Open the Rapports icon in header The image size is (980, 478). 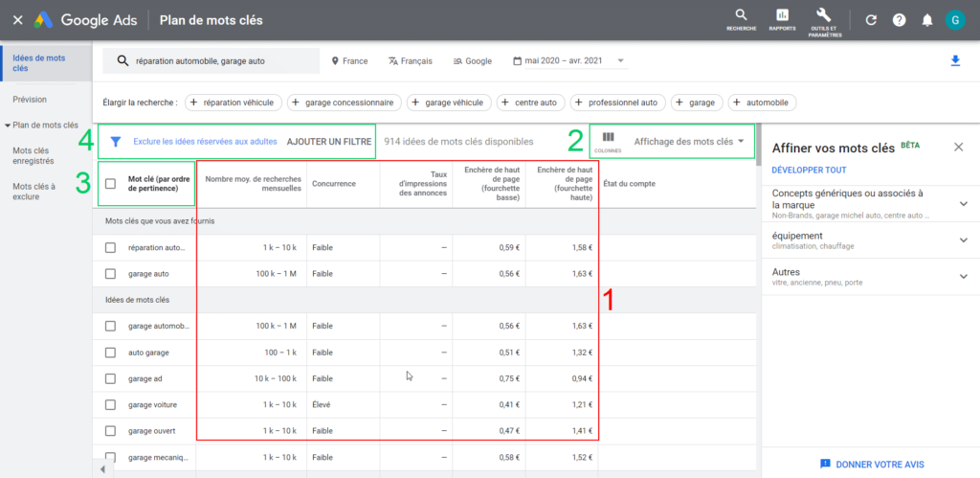click(782, 15)
